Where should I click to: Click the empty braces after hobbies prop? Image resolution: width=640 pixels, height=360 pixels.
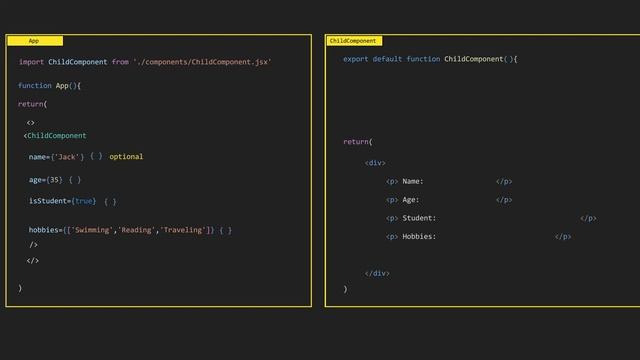tap(226, 230)
